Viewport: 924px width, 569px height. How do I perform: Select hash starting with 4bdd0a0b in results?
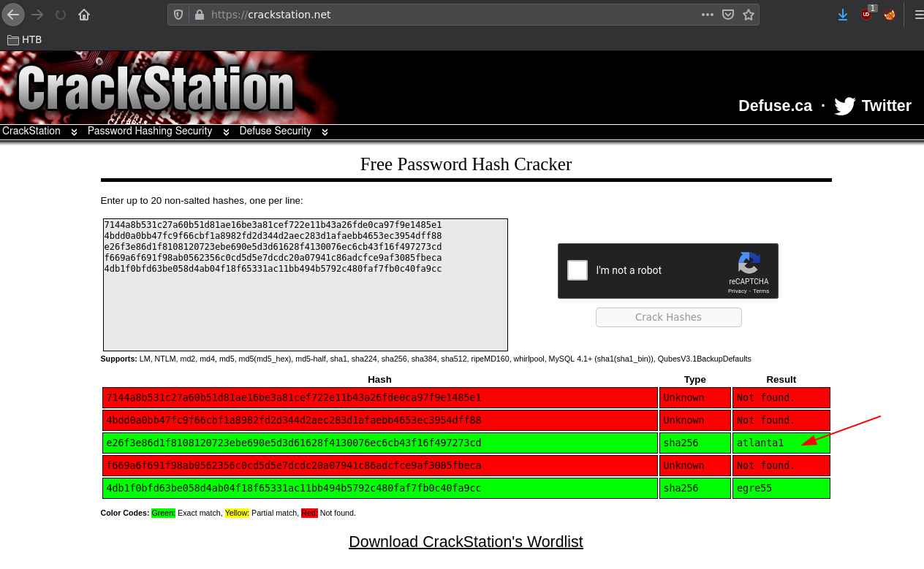(x=294, y=421)
